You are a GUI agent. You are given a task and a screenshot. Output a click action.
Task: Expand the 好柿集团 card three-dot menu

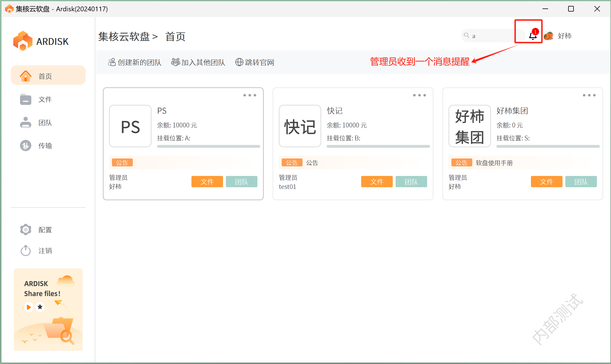click(589, 95)
